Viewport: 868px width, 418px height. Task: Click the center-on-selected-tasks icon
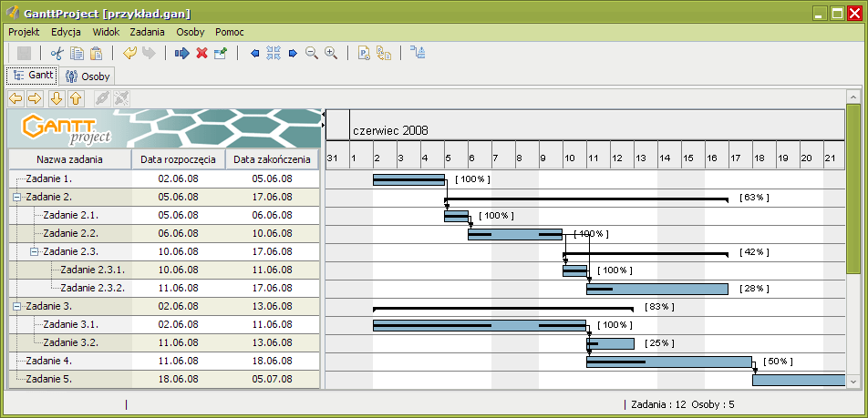274,53
